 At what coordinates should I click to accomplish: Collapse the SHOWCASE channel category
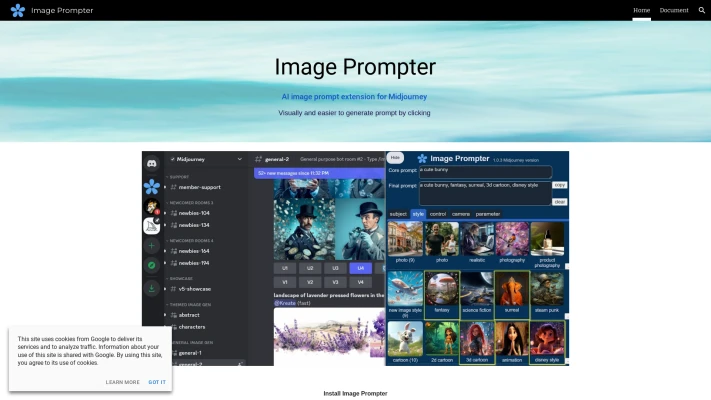(x=180, y=278)
